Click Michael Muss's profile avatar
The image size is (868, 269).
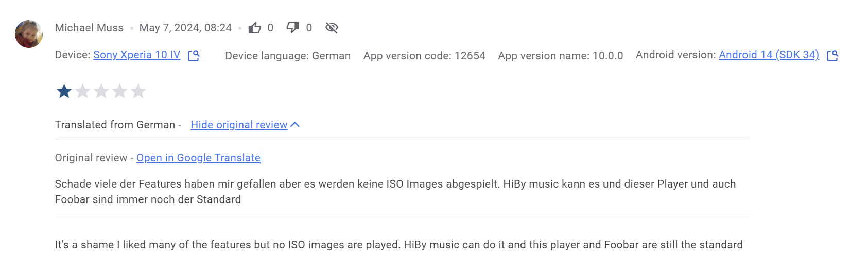29,34
